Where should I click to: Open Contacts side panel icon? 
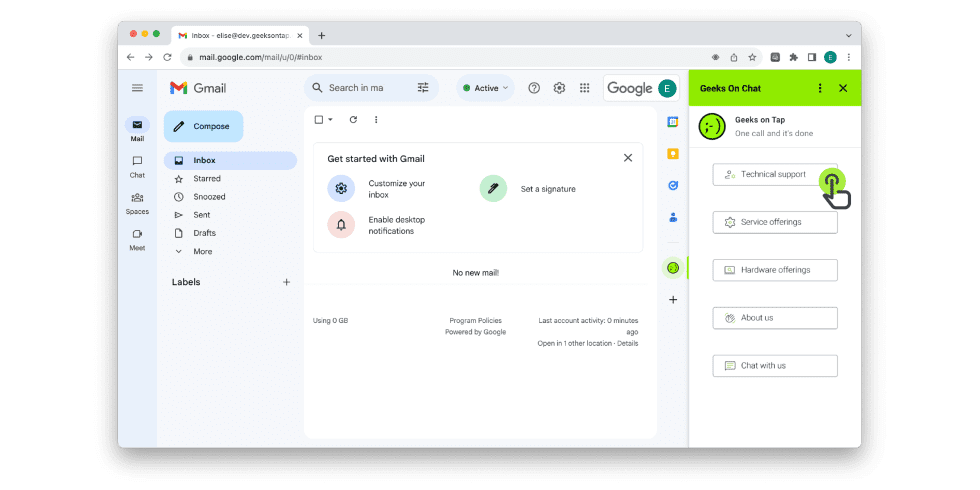(673, 218)
